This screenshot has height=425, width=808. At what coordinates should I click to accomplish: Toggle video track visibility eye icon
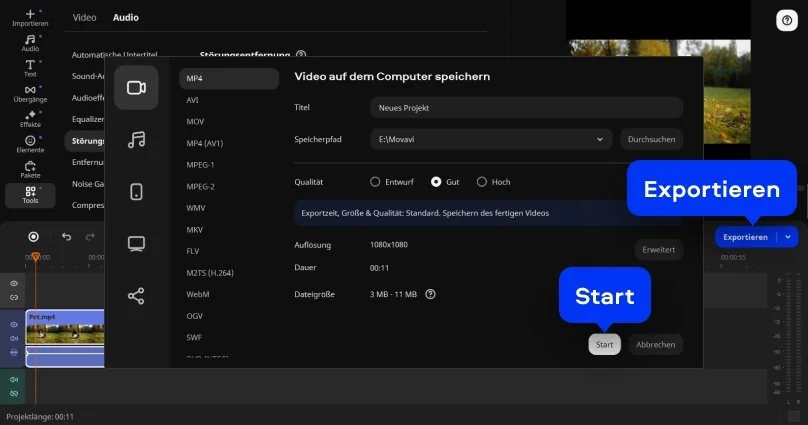tap(14, 325)
